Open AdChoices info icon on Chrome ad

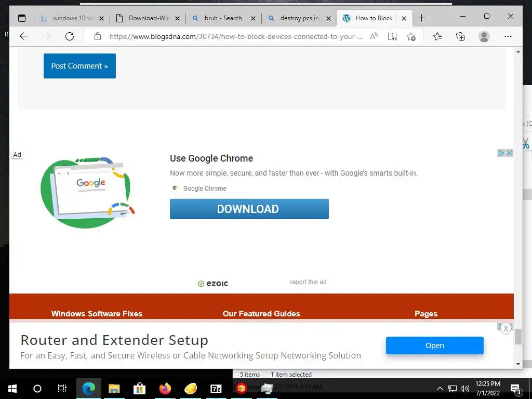pyautogui.click(x=501, y=153)
